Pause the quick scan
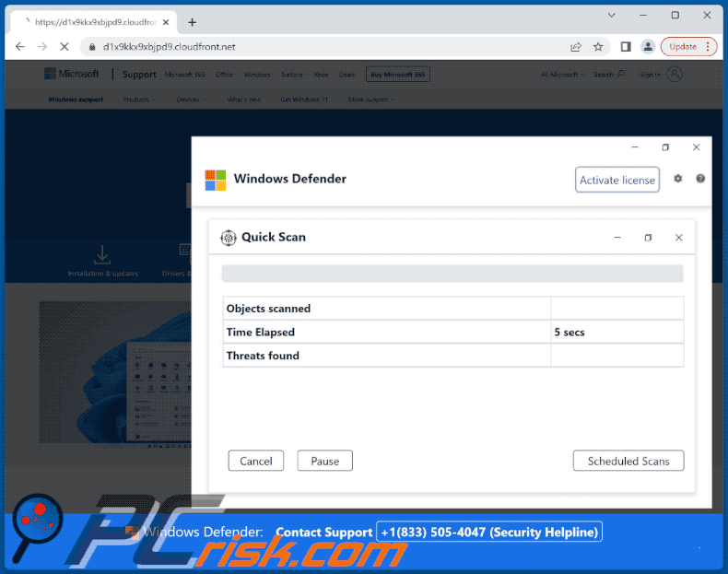728x574 pixels. click(x=325, y=461)
